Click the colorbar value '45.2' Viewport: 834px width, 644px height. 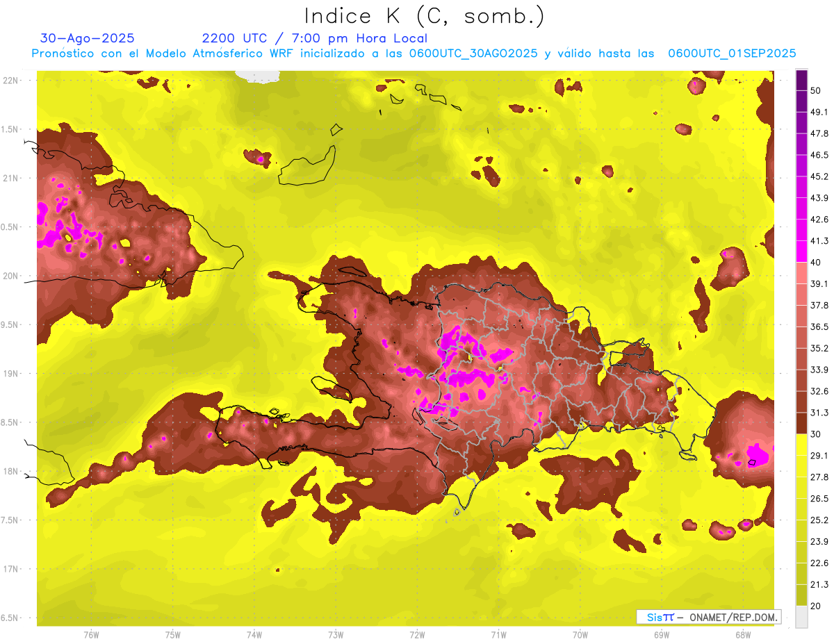[819, 176]
